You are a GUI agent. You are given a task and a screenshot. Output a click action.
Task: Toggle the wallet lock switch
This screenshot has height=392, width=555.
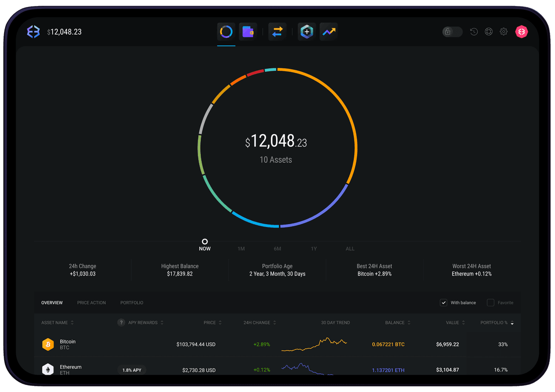point(452,32)
